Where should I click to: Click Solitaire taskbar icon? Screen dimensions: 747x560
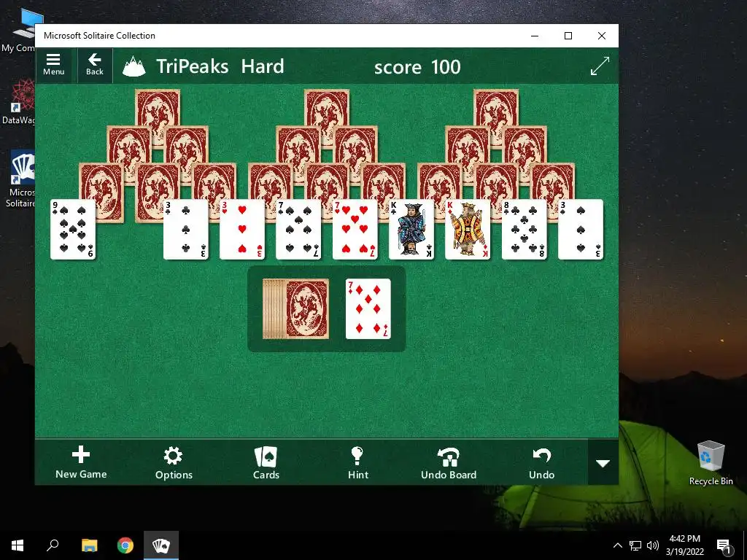[x=161, y=545]
